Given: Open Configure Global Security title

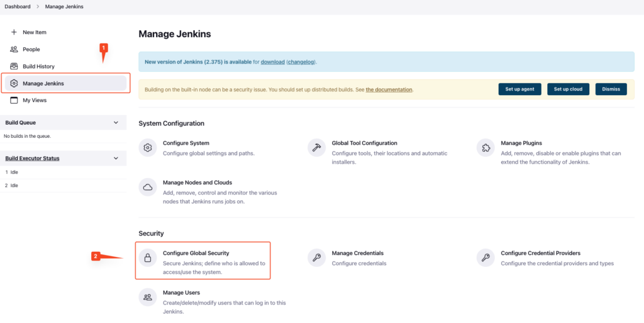Looking at the screenshot, I should coord(196,253).
